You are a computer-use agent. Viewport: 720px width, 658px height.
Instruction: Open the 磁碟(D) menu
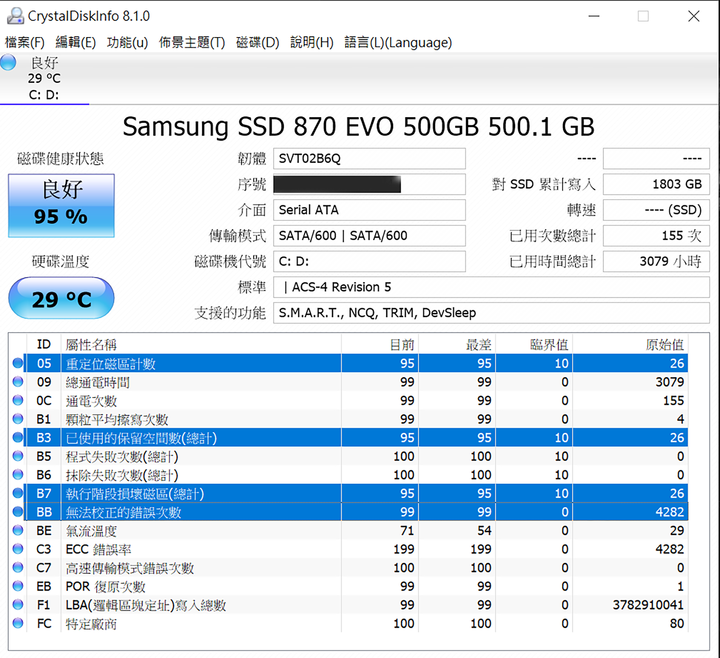tap(258, 43)
